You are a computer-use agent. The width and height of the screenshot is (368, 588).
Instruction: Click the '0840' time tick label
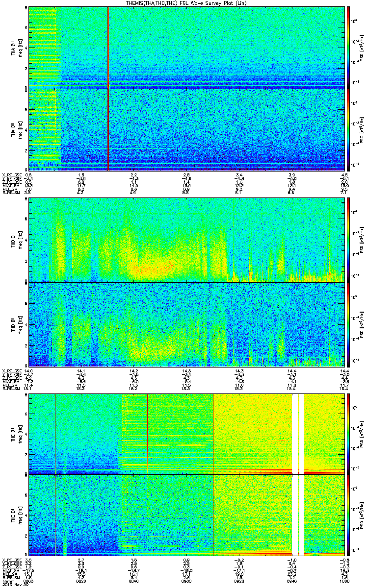click(133, 581)
